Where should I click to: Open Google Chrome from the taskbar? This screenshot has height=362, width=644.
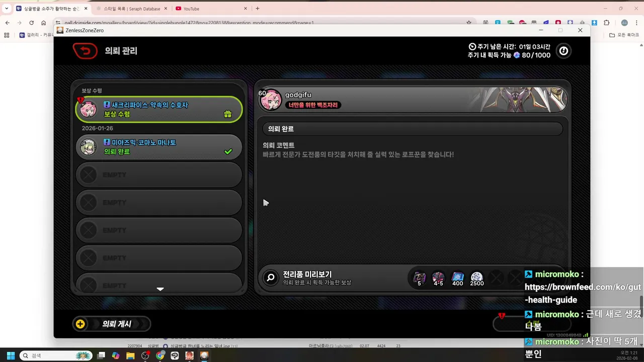(x=160, y=355)
